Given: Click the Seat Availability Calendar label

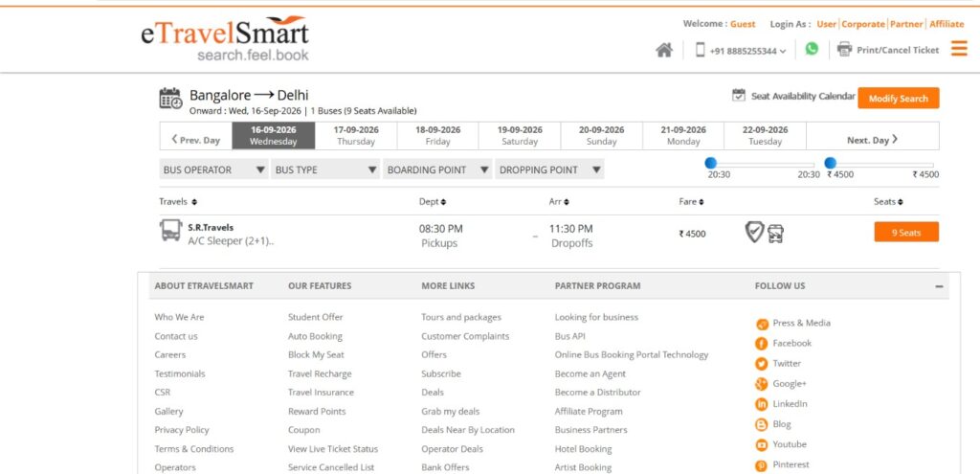Looking at the screenshot, I should pyautogui.click(x=803, y=97).
